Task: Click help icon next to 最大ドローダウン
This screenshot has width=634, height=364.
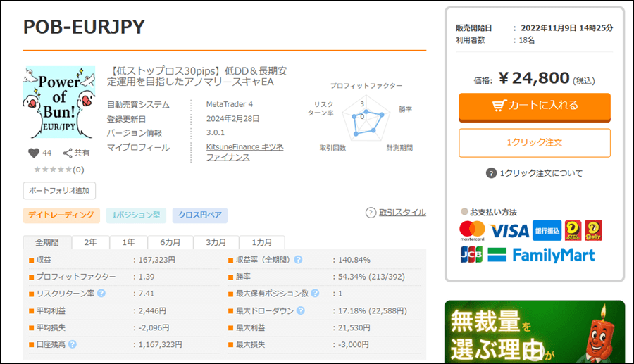Action: [301, 310]
